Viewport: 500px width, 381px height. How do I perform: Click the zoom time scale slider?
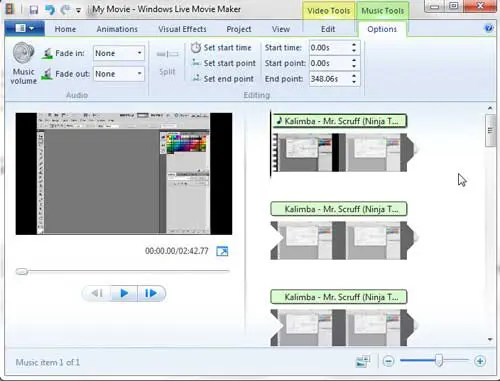tap(439, 361)
